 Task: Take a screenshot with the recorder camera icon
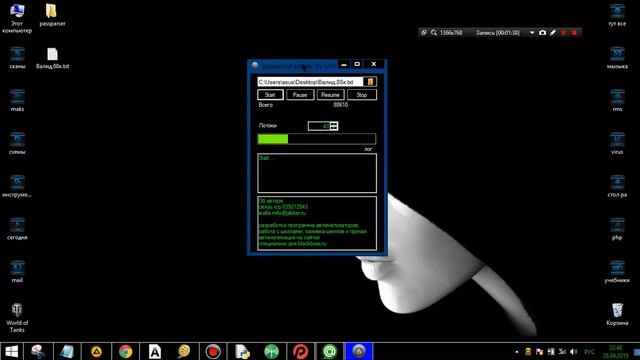(x=542, y=33)
